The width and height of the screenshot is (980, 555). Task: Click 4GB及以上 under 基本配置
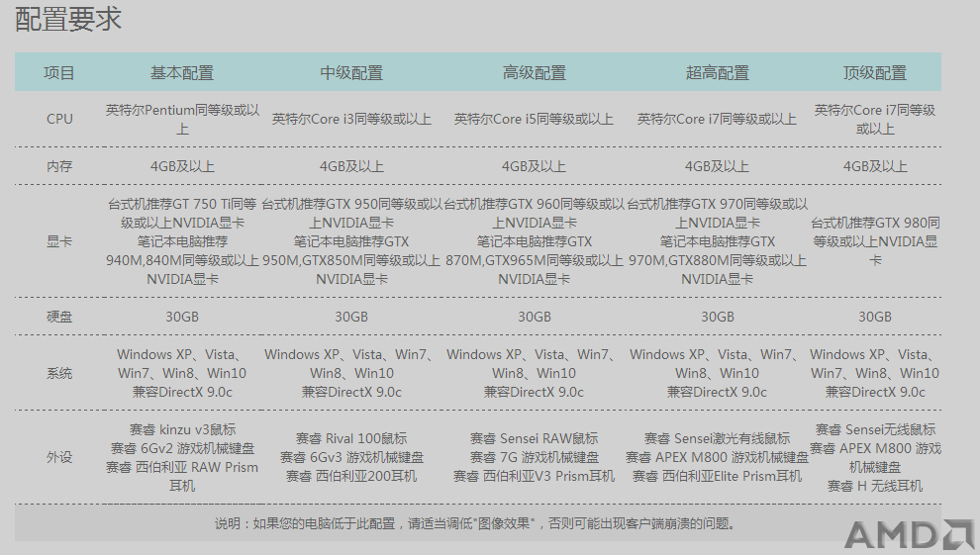(182, 166)
